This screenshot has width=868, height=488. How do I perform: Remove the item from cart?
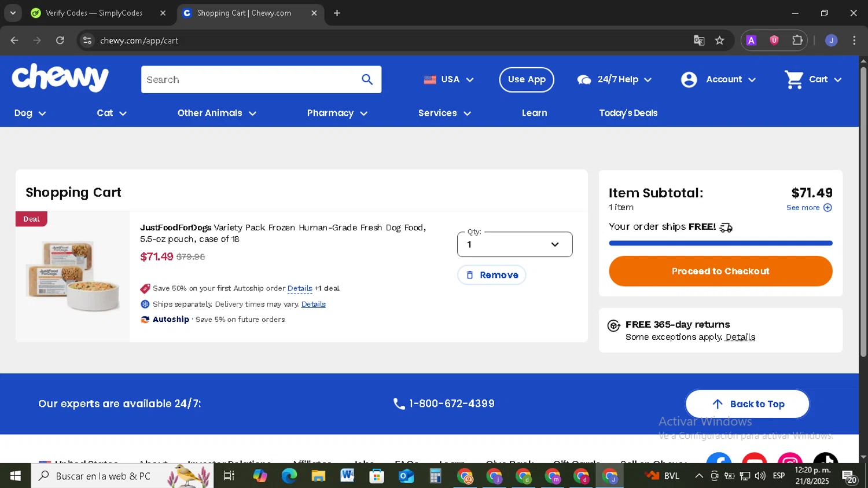pos(492,275)
